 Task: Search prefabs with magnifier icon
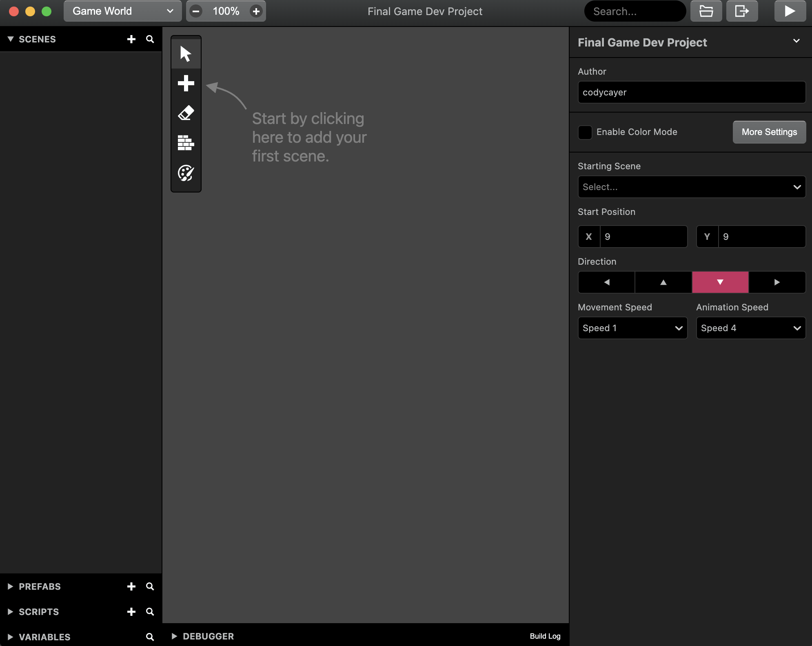coord(150,586)
